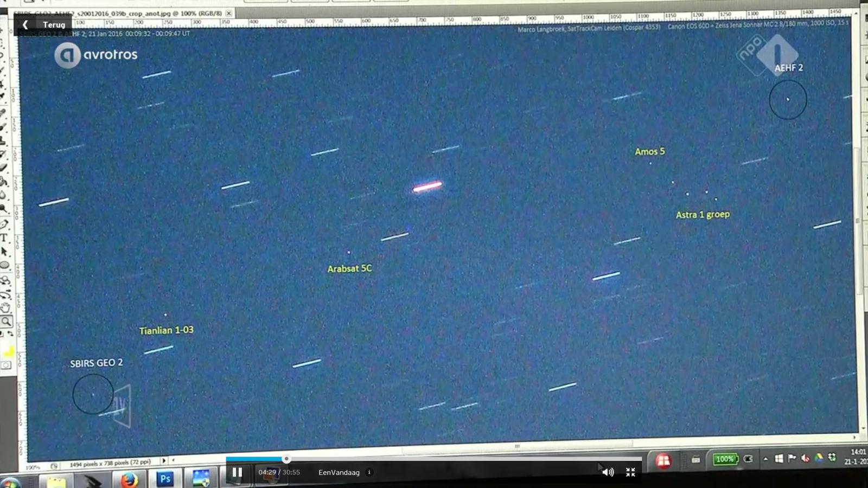Click the power plug tray icon
868x488 pixels.
point(748,459)
